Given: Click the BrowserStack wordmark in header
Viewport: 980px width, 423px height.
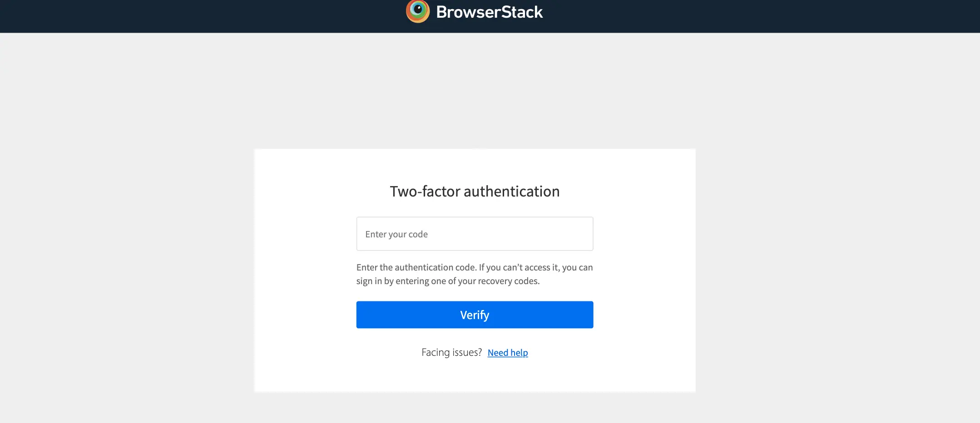Looking at the screenshot, I should pyautogui.click(x=489, y=12).
